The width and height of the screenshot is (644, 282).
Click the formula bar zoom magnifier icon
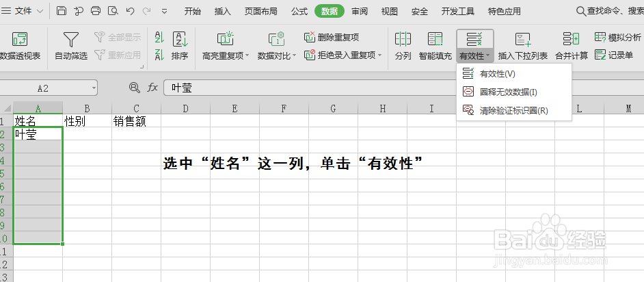coord(134,88)
